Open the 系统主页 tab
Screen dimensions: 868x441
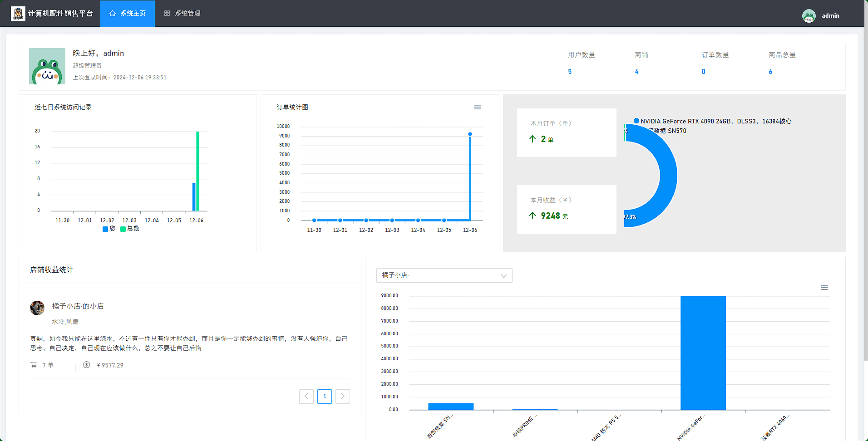128,14
